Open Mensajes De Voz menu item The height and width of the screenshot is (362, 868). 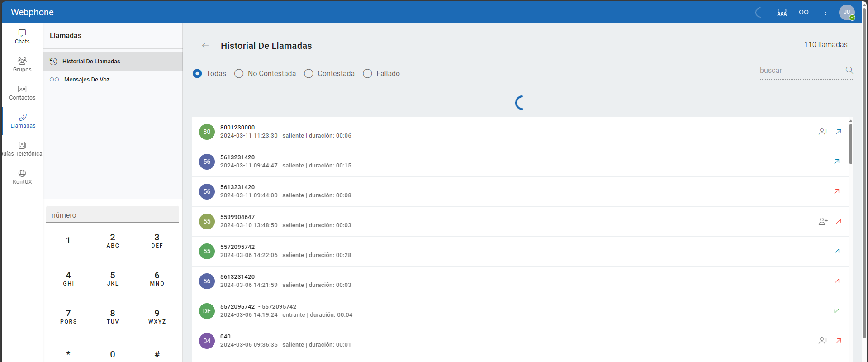click(87, 80)
